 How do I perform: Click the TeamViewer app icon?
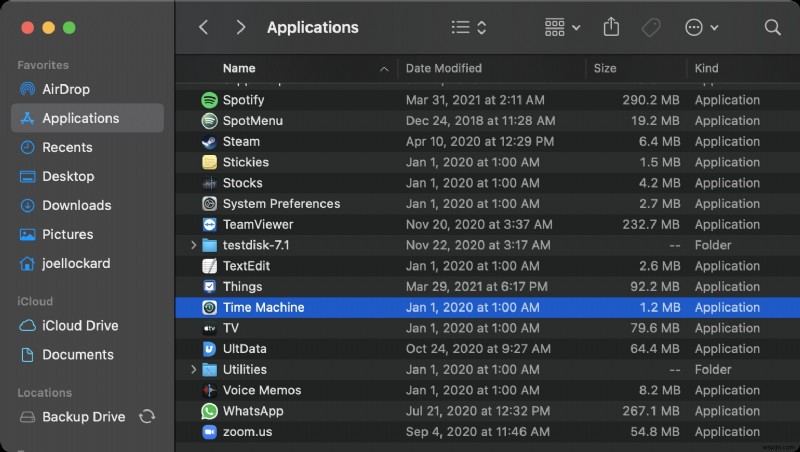click(209, 224)
